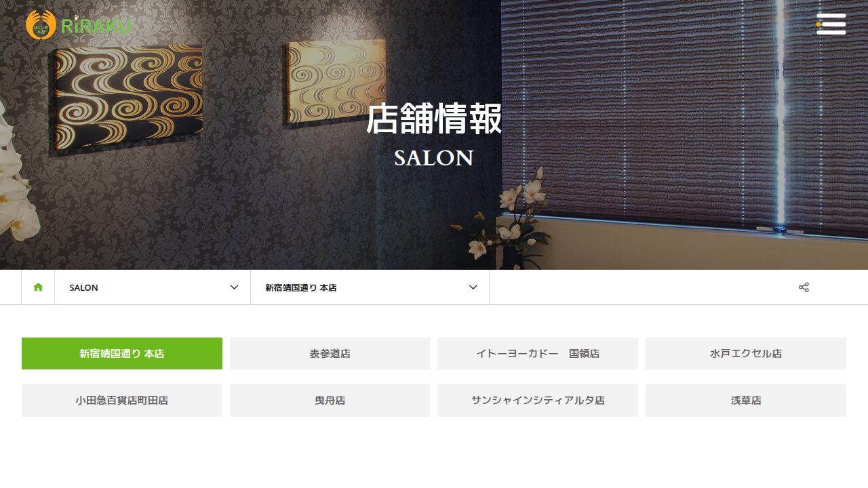The height and width of the screenshot is (488, 868).
Task: Click the right swirl-pattern wall art
Action: coord(335,83)
